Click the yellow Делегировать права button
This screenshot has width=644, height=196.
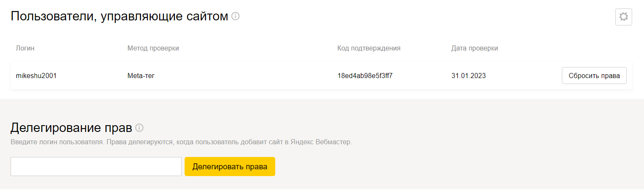[x=230, y=166]
